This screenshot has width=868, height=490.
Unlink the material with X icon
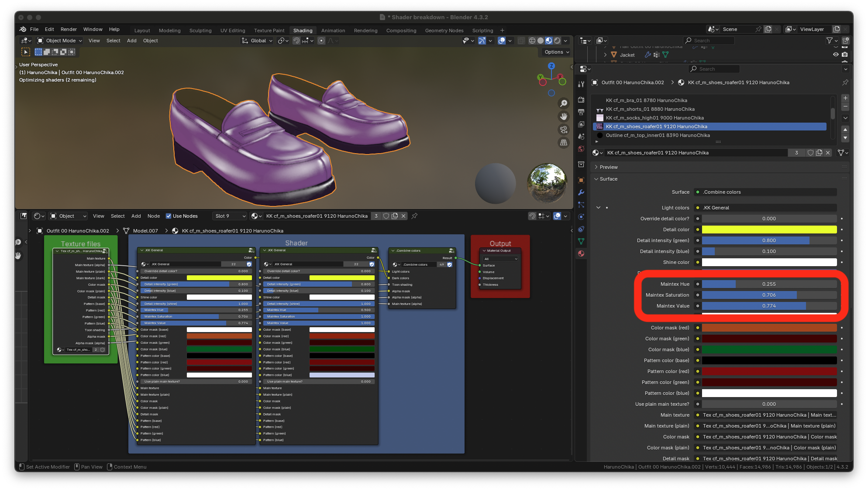pos(828,153)
